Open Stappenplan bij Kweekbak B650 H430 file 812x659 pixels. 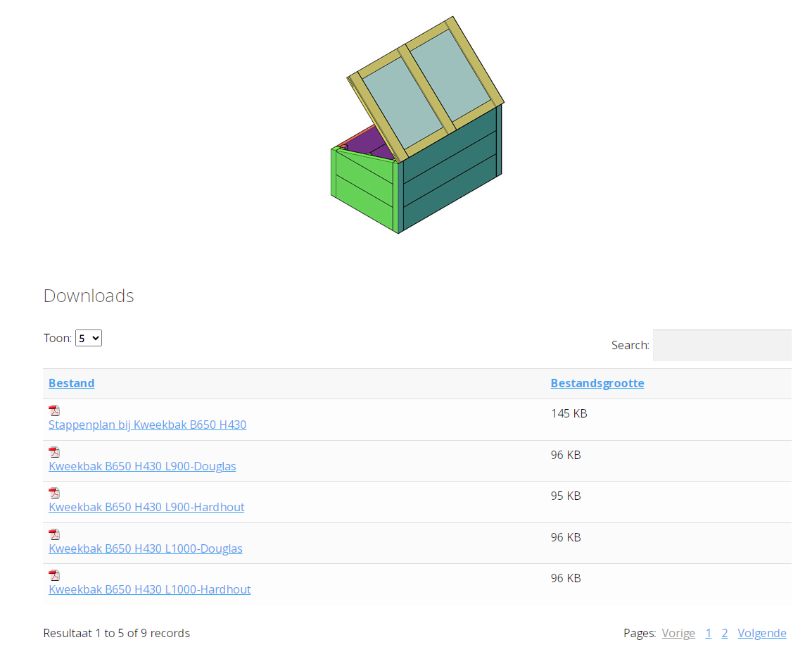[147, 425]
